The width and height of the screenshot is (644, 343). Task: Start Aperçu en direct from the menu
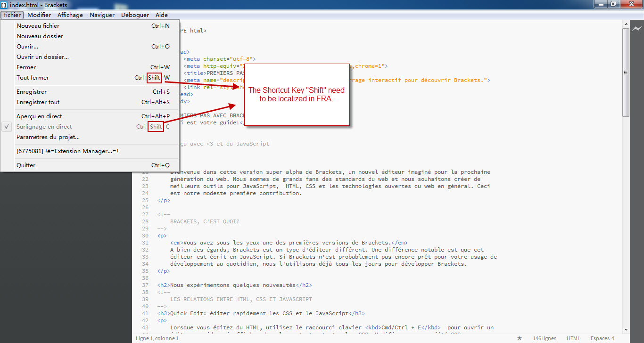click(90, 116)
